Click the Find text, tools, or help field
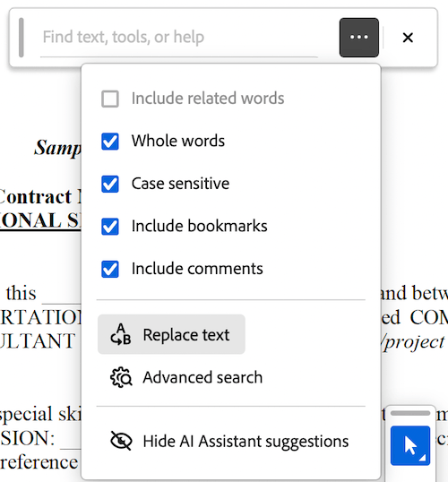 click(178, 38)
